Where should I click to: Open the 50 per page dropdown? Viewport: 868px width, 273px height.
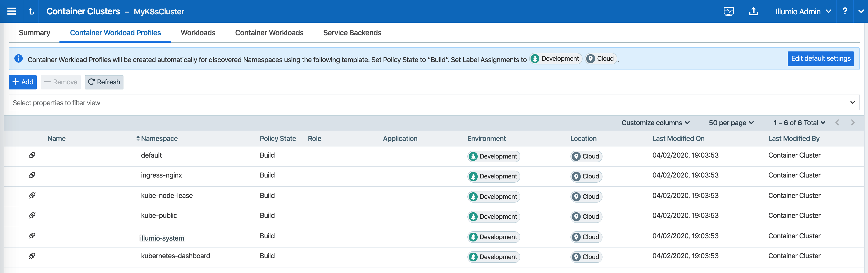coord(731,123)
